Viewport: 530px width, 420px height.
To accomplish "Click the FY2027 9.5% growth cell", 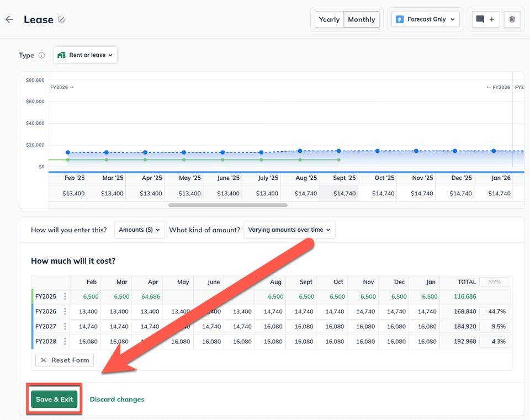I will point(494,326).
